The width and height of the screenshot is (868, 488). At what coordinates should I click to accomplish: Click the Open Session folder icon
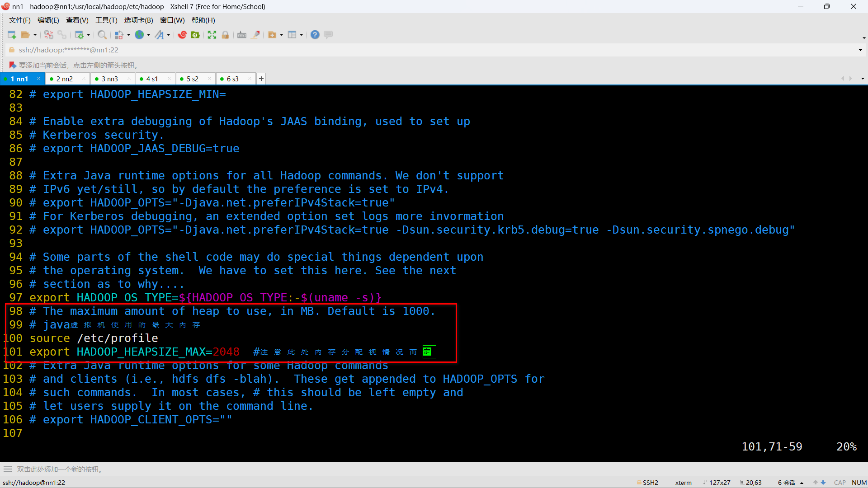click(x=25, y=35)
